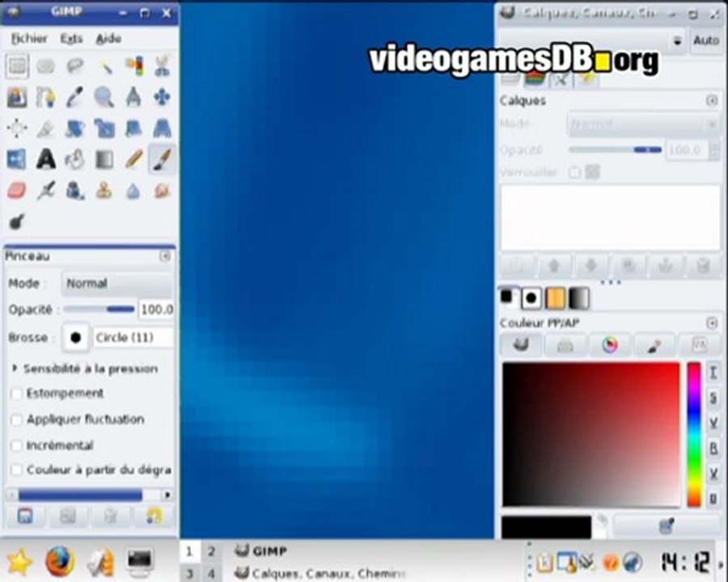The height and width of the screenshot is (582, 728).
Task: Select the Paths tool
Action: coord(46,98)
